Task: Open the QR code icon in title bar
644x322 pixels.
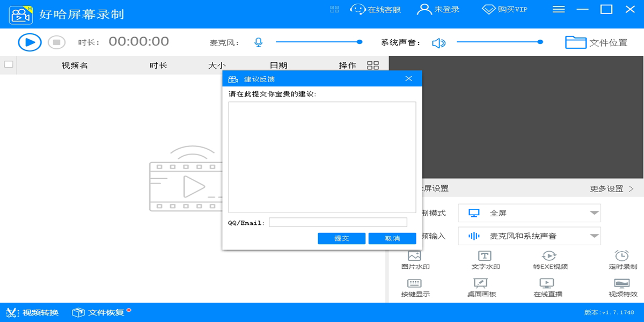Action: pyautogui.click(x=335, y=9)
